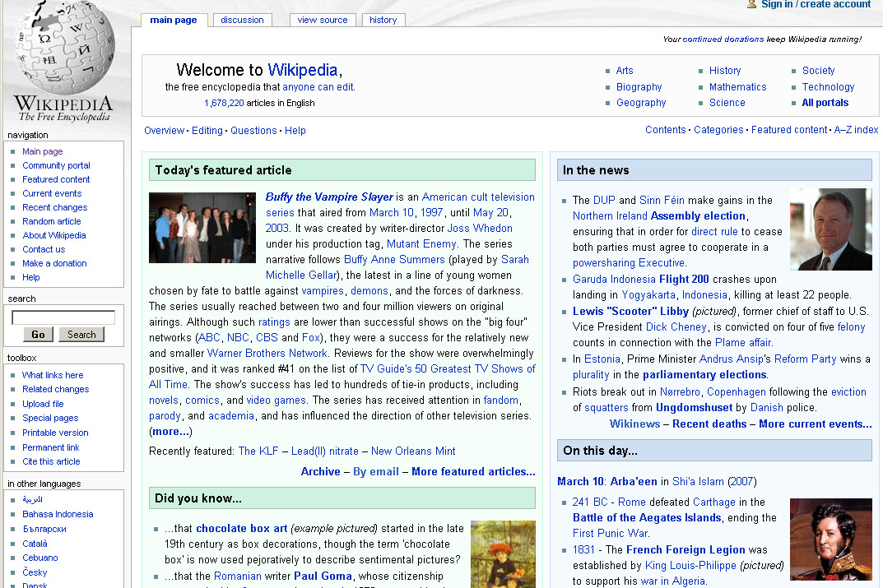The image size is (883, 588).
Task: Follow the Joss Whedon link
Action: click(x=480, y=228)
